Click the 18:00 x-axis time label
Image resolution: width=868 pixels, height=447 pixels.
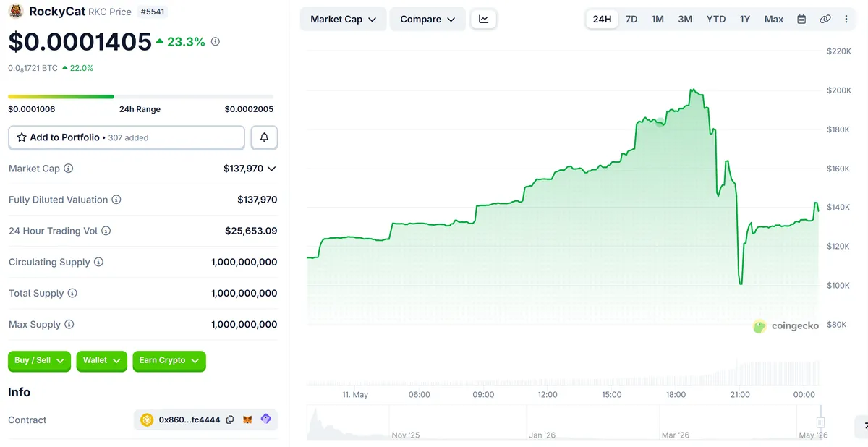[x=676, y=395]
